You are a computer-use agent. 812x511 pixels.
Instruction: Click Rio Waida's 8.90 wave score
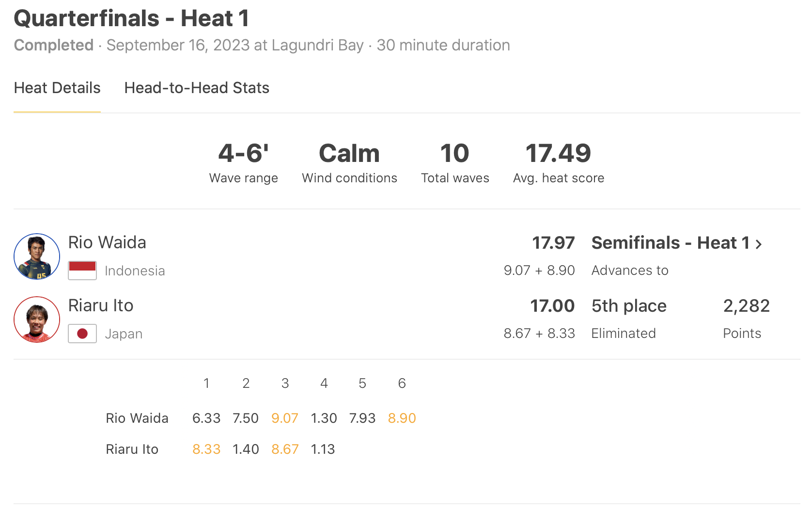(x=402, y=418)
